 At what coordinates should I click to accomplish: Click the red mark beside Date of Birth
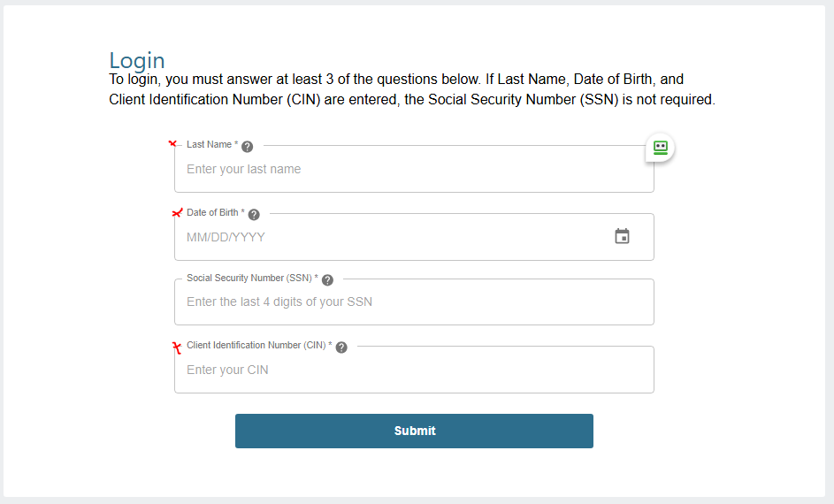177,213
